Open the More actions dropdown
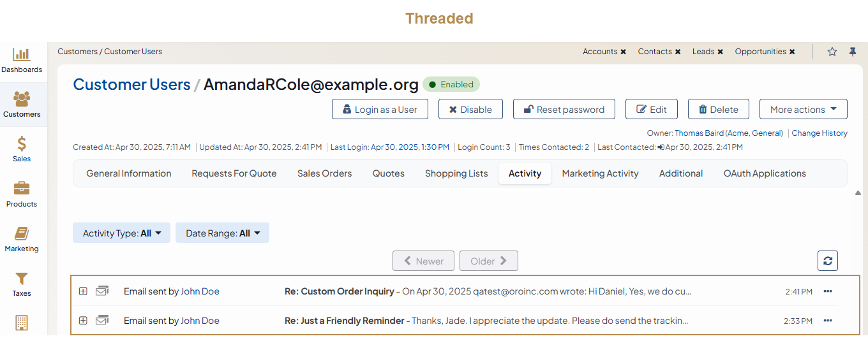This screenshot has height=364, width=868. 803,110
